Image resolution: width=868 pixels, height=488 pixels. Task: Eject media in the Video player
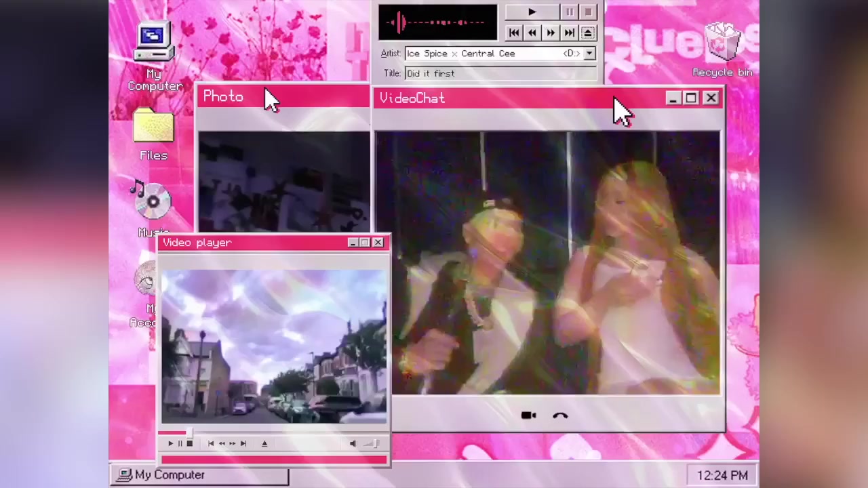264,443
